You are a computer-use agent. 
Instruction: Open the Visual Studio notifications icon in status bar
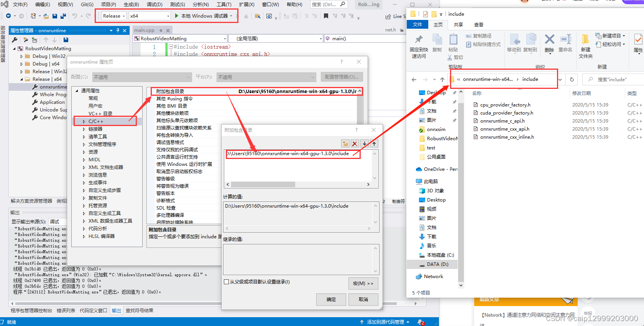[421, 322]
